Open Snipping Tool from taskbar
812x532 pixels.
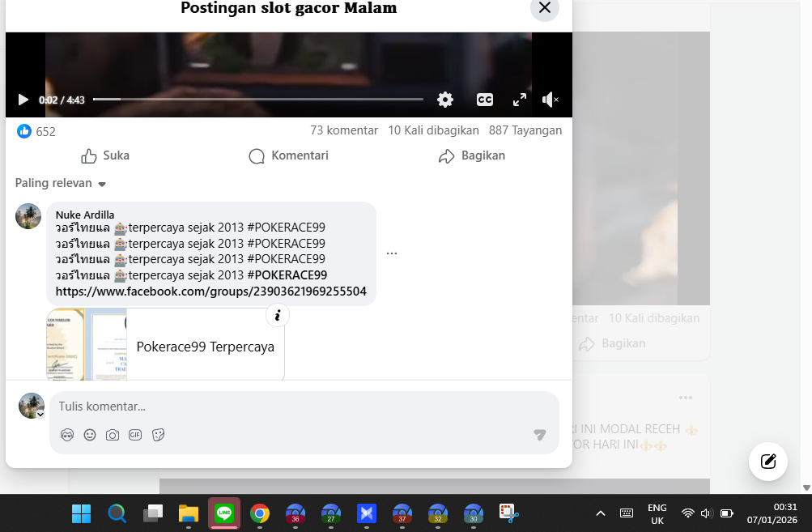[x=509, y=513]
